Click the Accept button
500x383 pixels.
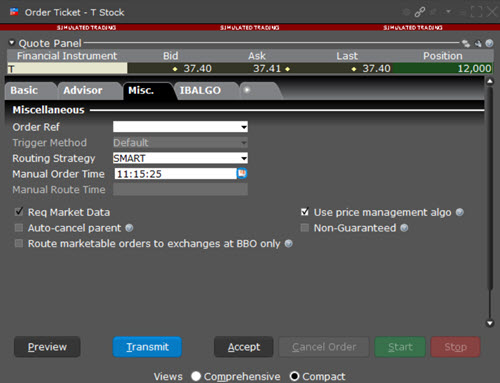[244, 347]
